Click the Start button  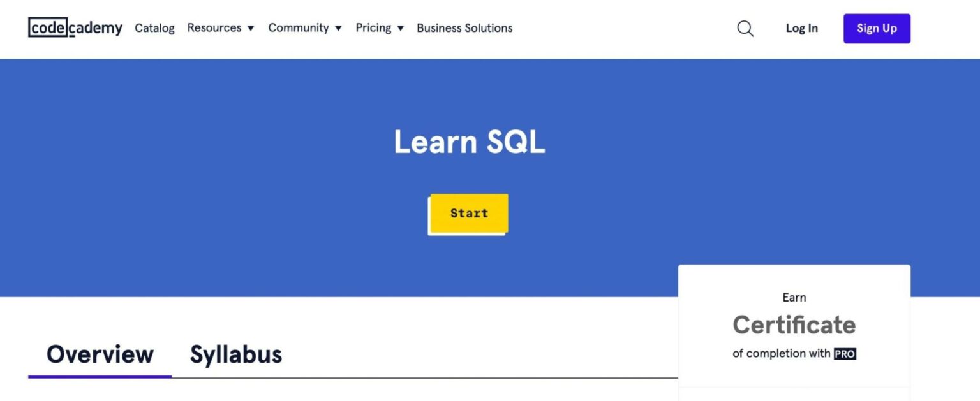pos(470,213)
